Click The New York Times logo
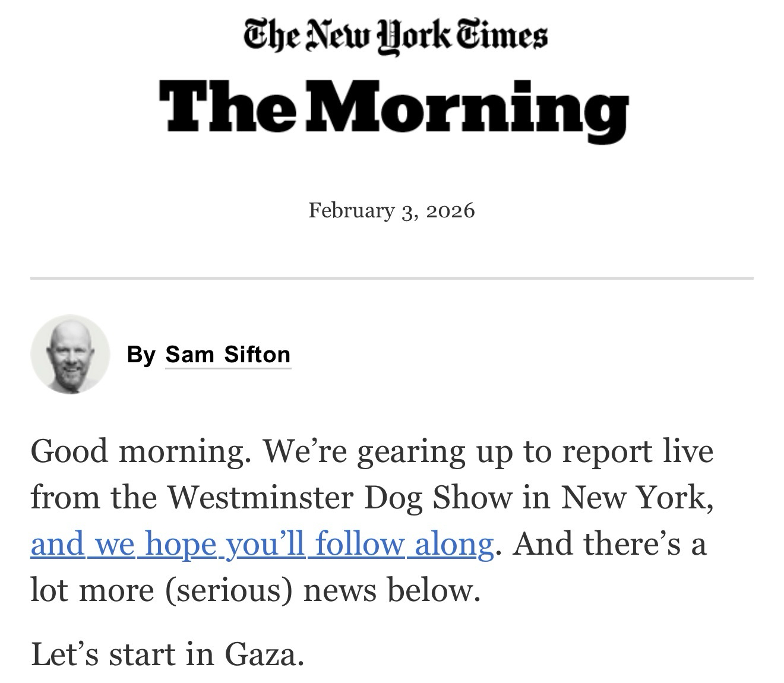The width and height of the screenshot is (784, 683). (x=395, y=36)
